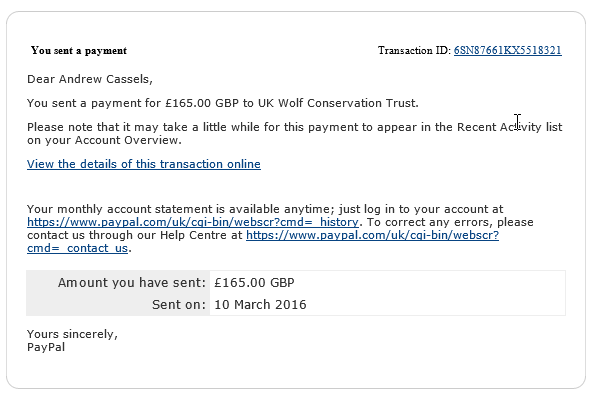The image size is (598, 400).
Task: Click the 'Help Centre' words in paragraph
Action: [x=194, y=235]
